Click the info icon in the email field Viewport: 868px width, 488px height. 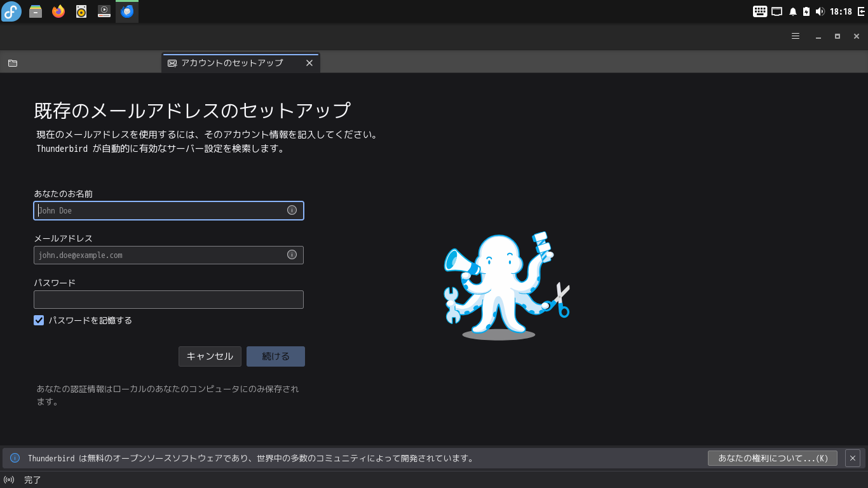coord(292,255)
